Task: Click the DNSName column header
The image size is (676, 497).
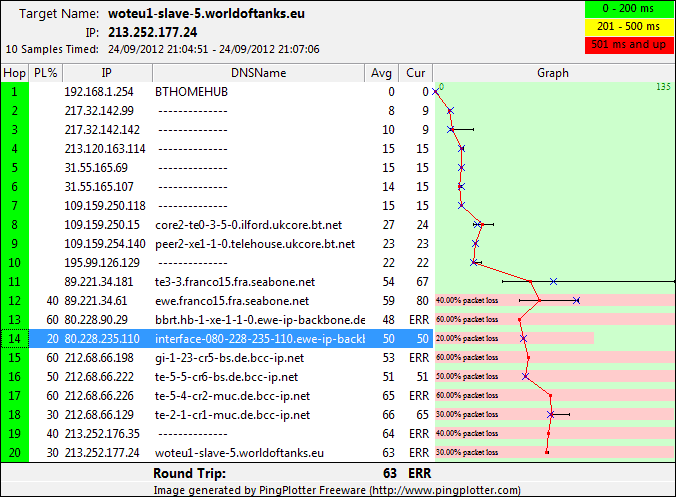Action: [258, 73]
